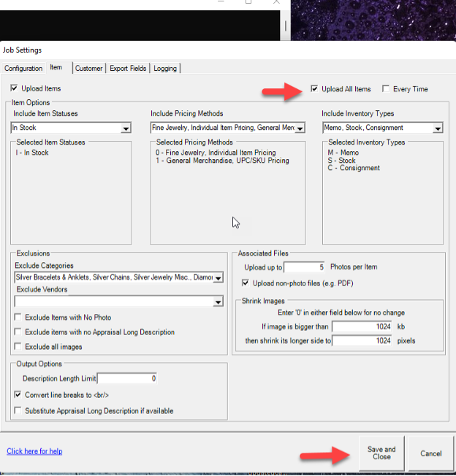Open the Include Pricing Methods dropdown
Screen dimensions: 456x476
(300, 128)
